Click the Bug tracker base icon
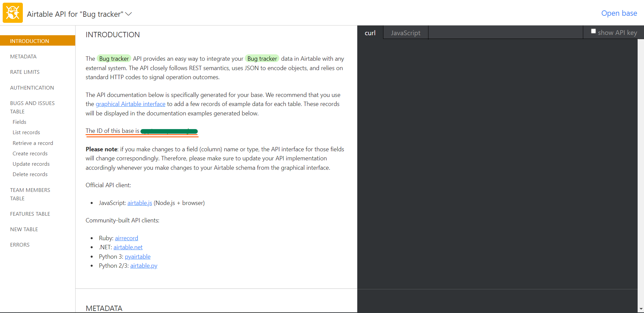Image resolution: width=644 pixels, height=313 pixels. pos(13,13)
